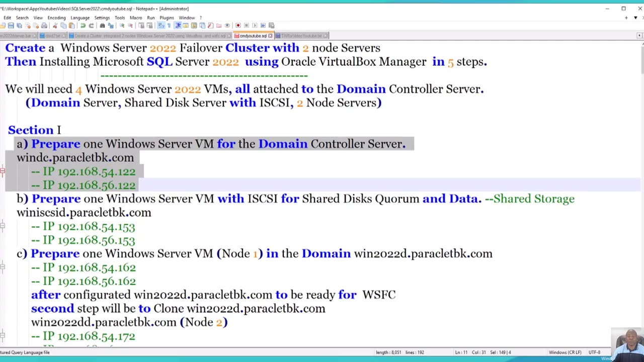The width and height of the screenshot is (644, 362).
Task: Zoom in using the toolbar icon
Action: 122,25
